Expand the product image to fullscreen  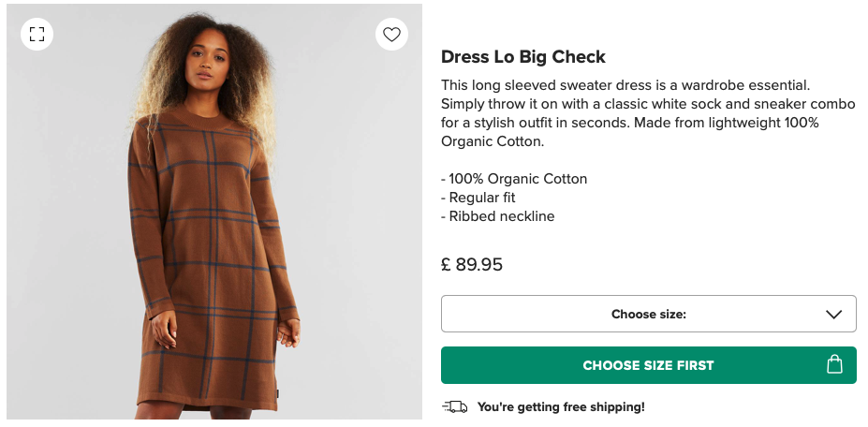coord(37,35)
